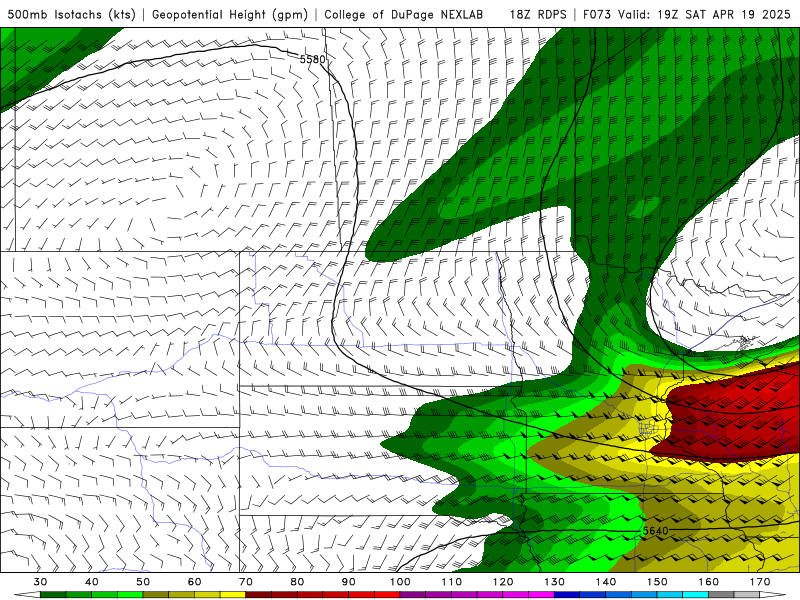This screenshot has width=800, height=600.
Task: Click the legend value 160
Action: 709,582
